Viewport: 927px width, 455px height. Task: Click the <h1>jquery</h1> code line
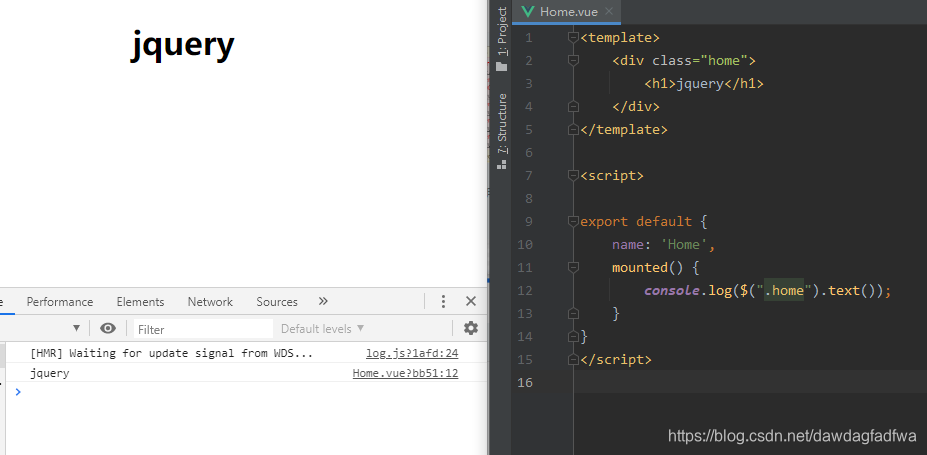704,84
